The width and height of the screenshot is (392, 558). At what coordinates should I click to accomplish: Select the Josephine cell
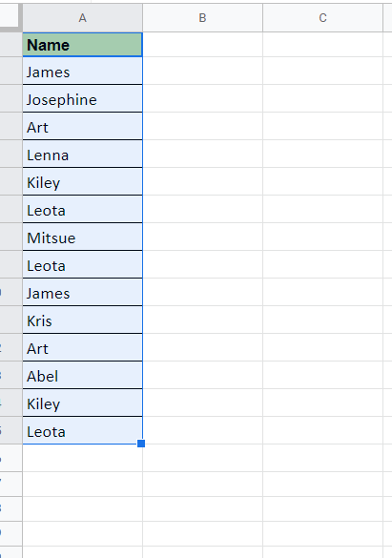point(83,98)
